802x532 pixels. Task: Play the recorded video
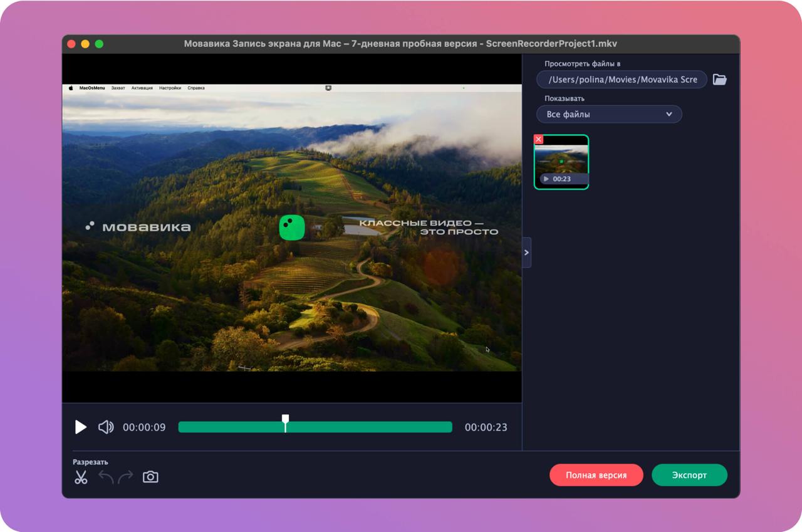click(x=81, y=427)
